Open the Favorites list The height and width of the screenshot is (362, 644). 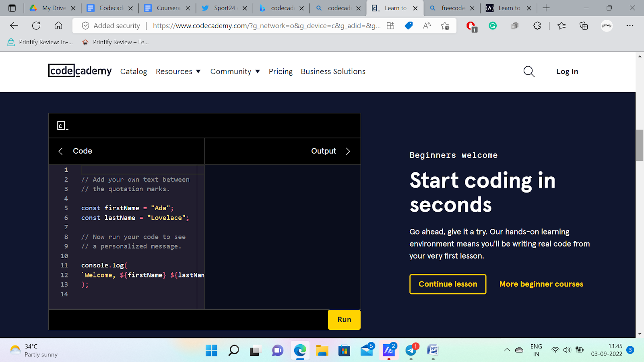click(561, 26)
